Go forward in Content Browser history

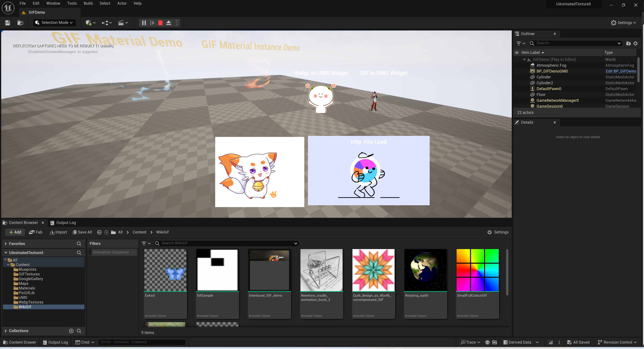click(106, 232)
